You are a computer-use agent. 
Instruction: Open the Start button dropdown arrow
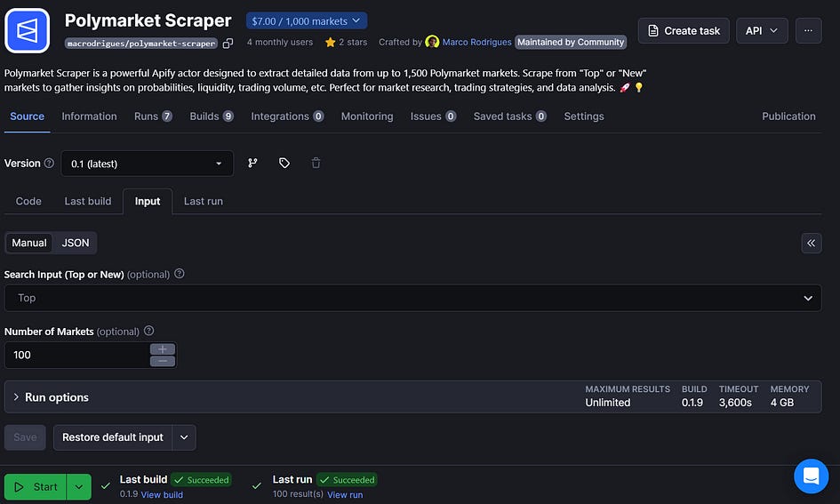[79, 487]
